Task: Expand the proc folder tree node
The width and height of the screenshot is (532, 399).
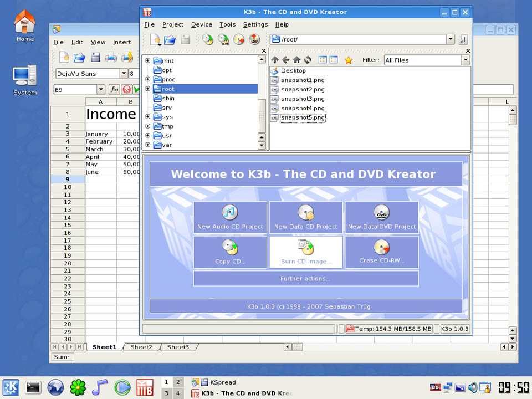Action: [x=147, y=79]
